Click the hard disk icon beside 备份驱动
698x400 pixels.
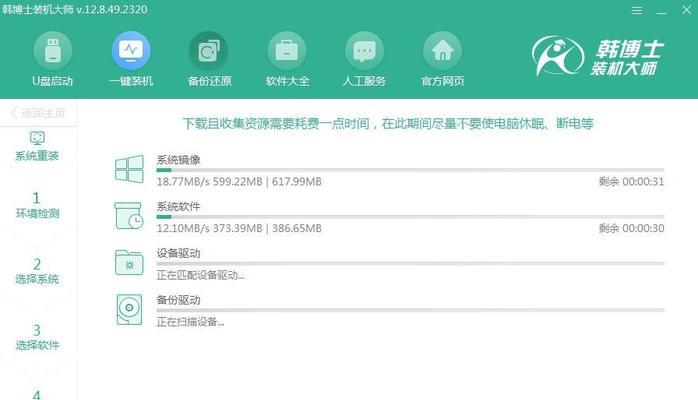[x=129, y=309]
